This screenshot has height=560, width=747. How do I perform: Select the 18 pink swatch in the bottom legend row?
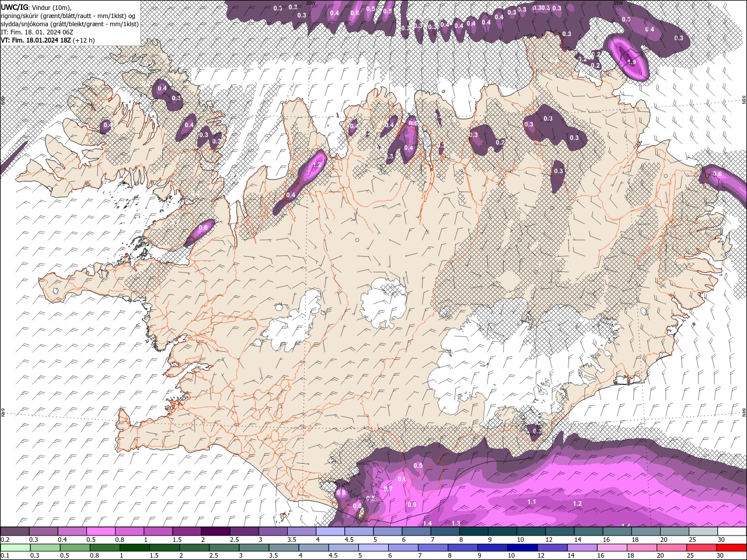[x=641, y=548]
